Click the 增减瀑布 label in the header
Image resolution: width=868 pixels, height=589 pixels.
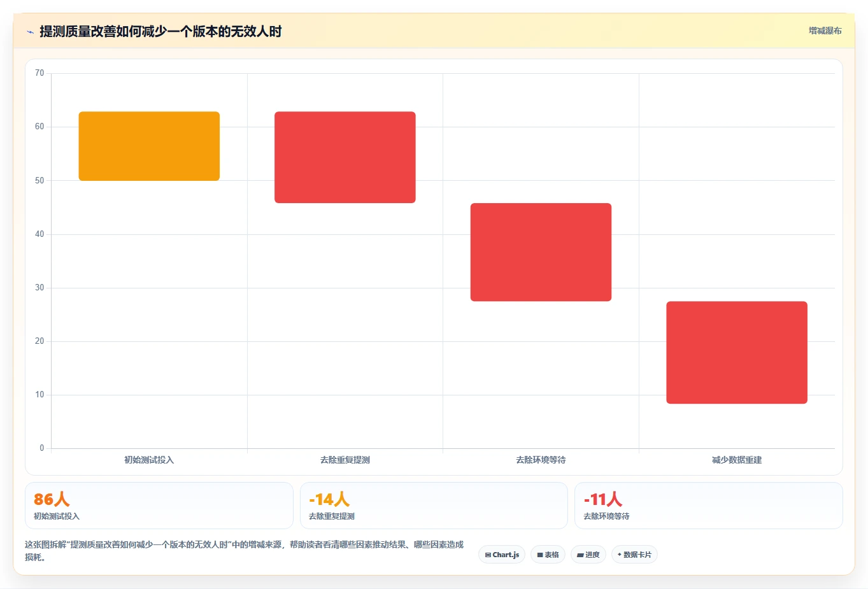point(825,31)
